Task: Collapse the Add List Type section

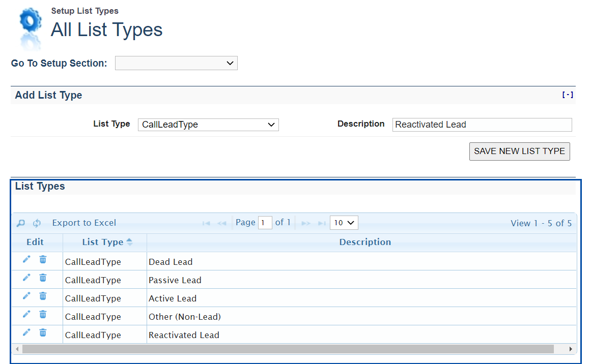Action: click(568, 95)
